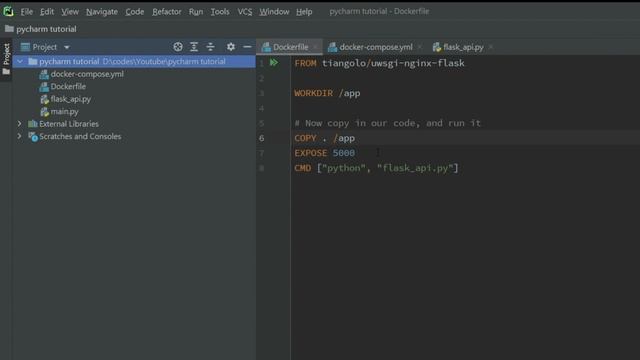Open the View menu
The height and width of the screenshot is (360, 640).
tap(70, 12)
